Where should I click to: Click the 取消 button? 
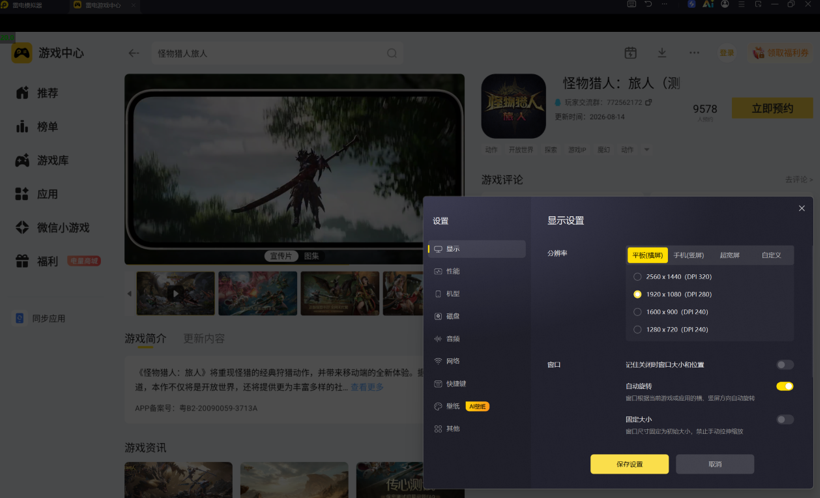pos(715,464)
